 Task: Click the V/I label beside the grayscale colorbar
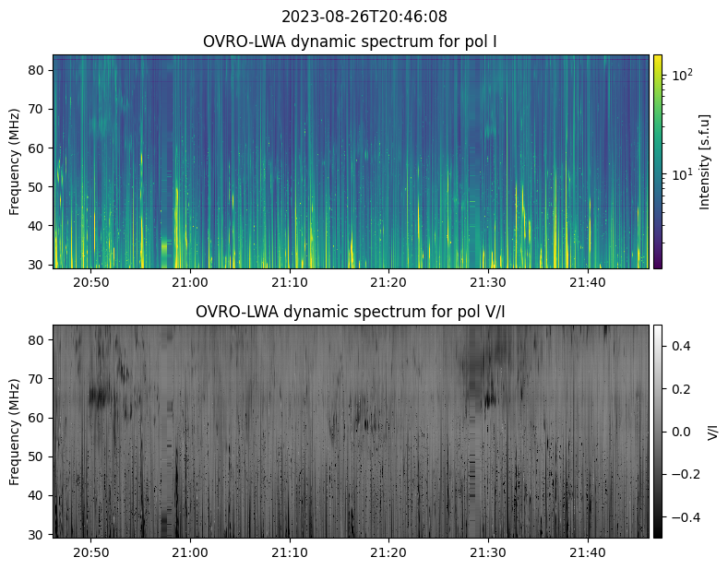coord(711,432)
